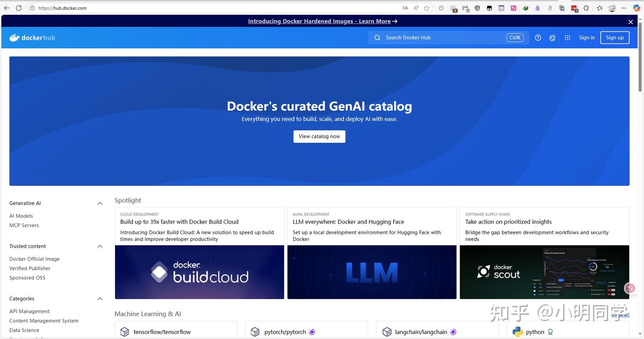Click the verified badge next to langchain/langchain

pos(453,332)
